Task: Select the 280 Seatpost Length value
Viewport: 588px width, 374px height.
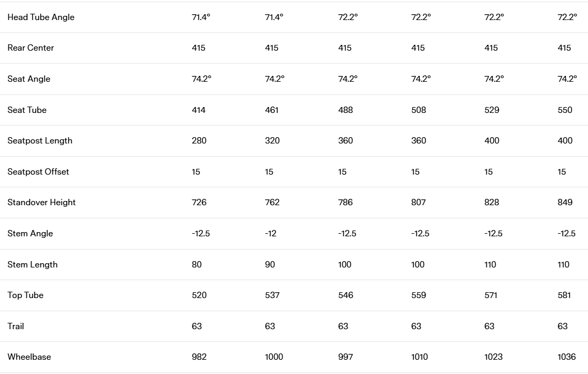Action: [x=199, y=141]
